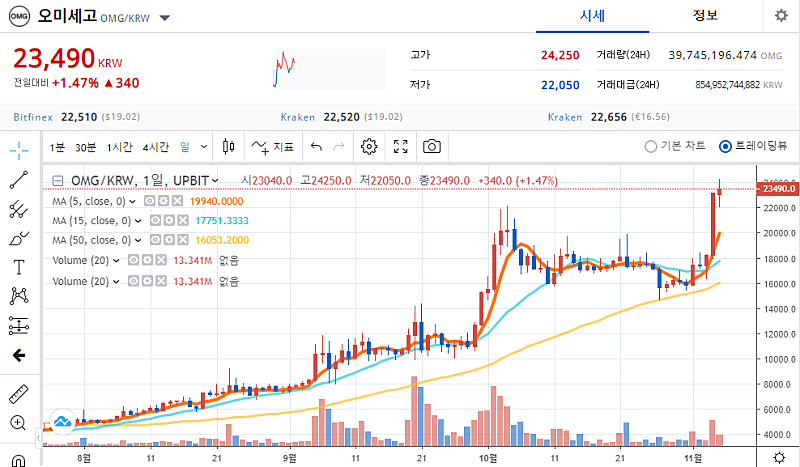Select the forecast and measurement tool

click(19, 325)
